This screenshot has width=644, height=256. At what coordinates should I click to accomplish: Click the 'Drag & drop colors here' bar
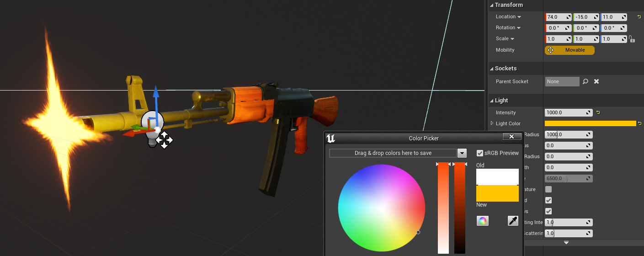click(393, 153)
